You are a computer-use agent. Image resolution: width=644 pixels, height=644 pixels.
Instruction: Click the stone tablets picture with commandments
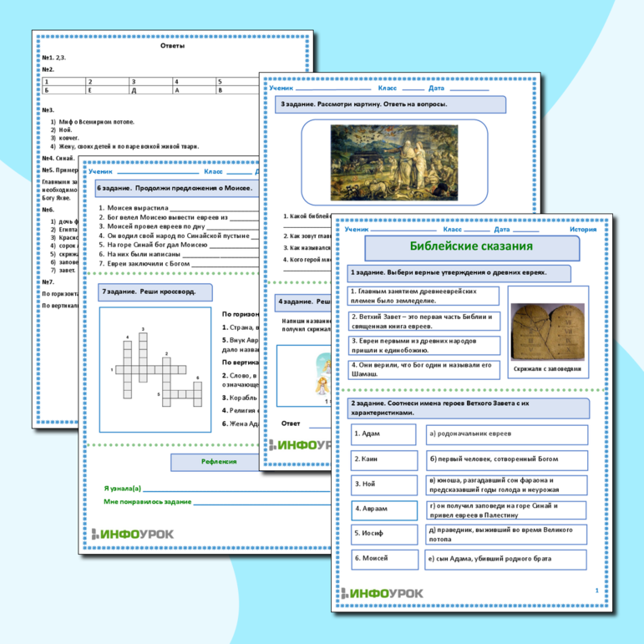(546, 327)
